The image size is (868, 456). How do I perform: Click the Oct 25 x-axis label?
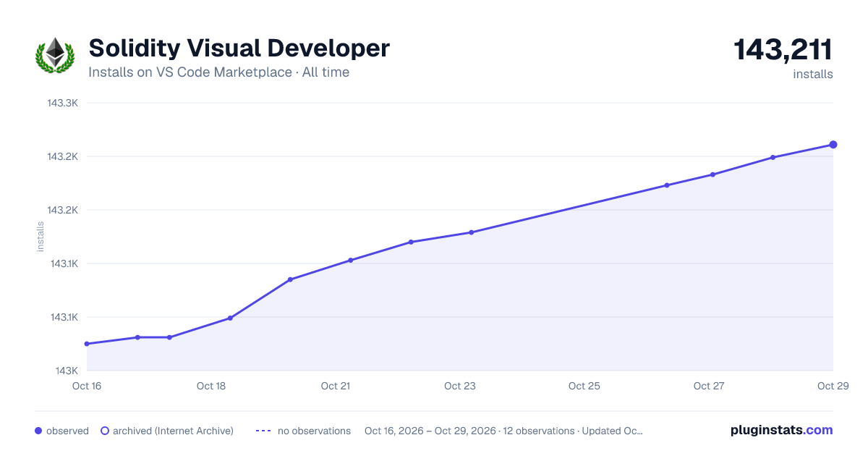pyautogui.click(x=584, y=386)
